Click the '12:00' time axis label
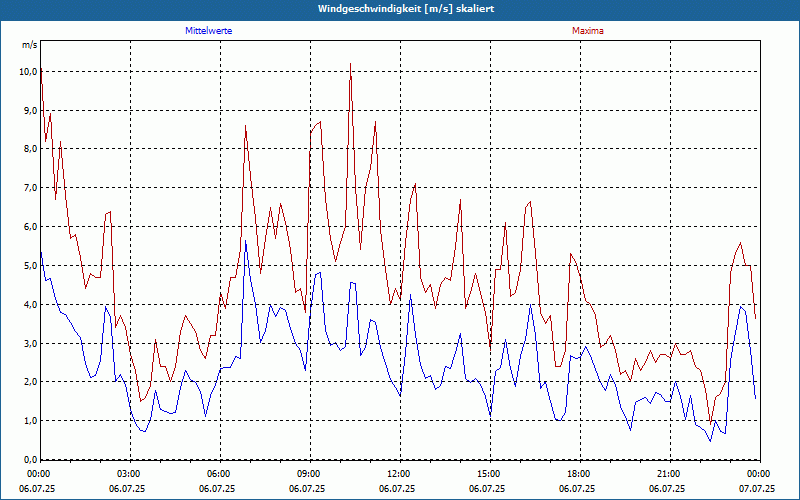The image size is (800, 500). pos(397,474)
